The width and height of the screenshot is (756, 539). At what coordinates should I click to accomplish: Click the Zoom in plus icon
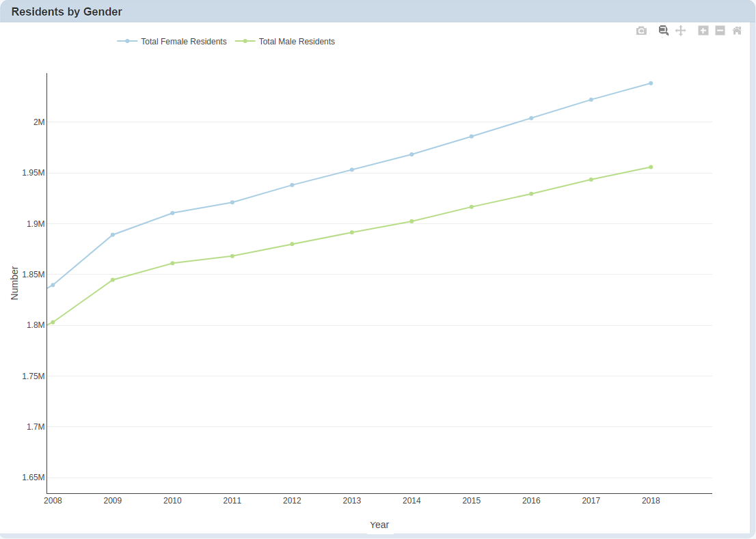coord(703,31)
